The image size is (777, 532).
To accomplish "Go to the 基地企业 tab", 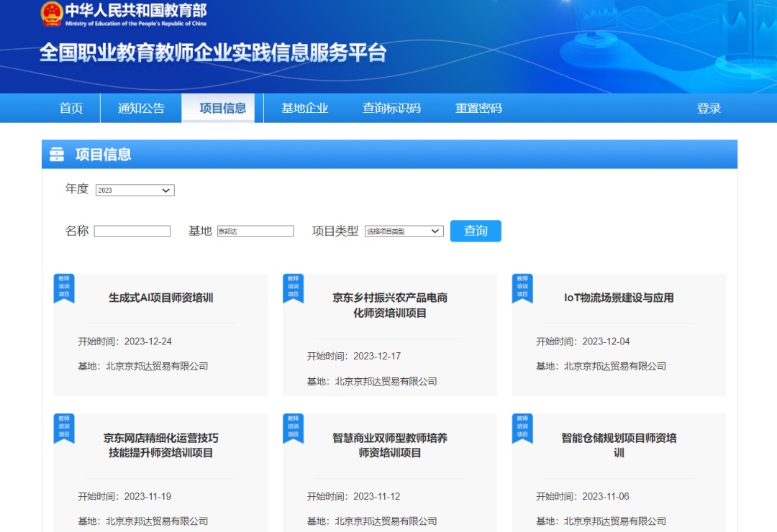I will coord(304,109).
